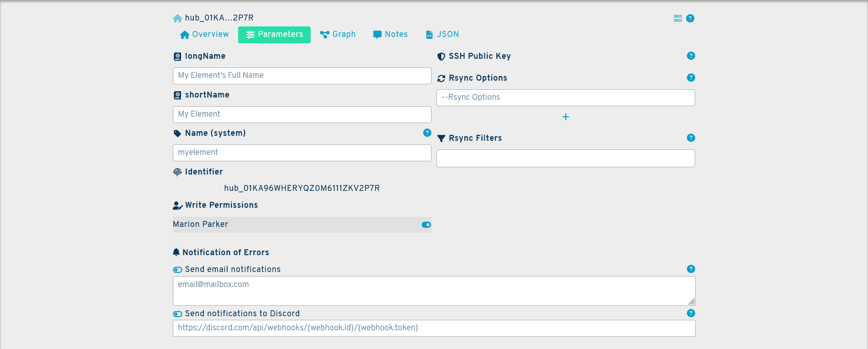Open the top-right page help icon
The height and width of the screenshot is (349, 868).
click(690, 18)
